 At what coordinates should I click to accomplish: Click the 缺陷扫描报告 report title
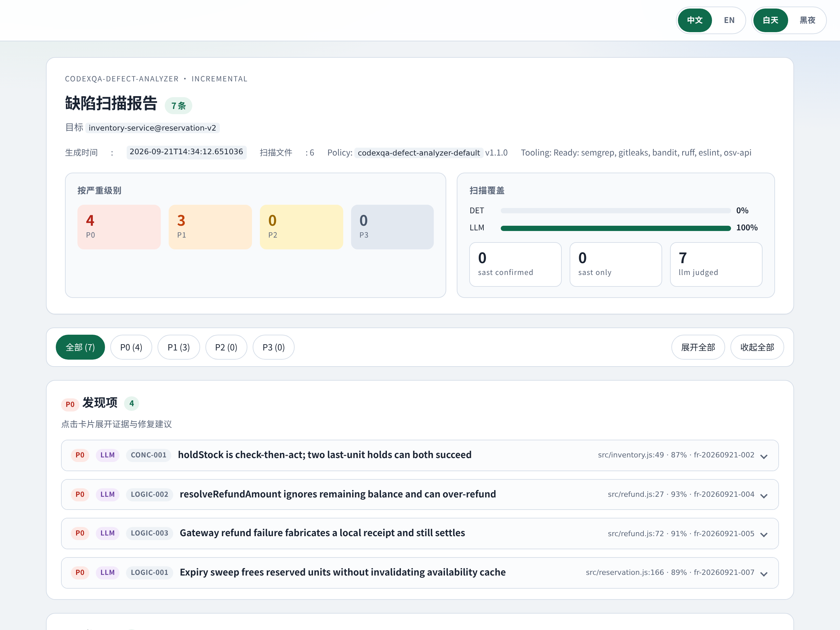click(111, 103)
